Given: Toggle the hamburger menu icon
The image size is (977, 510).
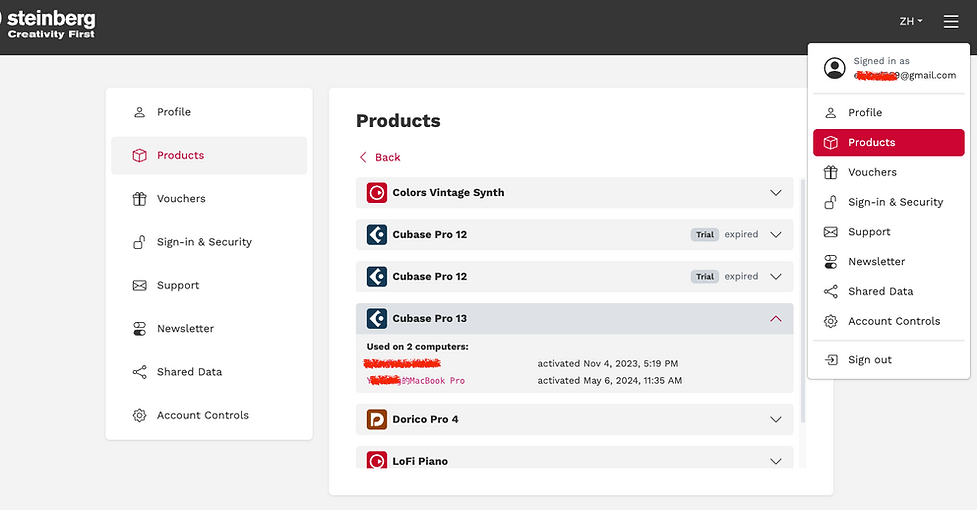Looking at the screenshot, I should [x=951, y=22].
